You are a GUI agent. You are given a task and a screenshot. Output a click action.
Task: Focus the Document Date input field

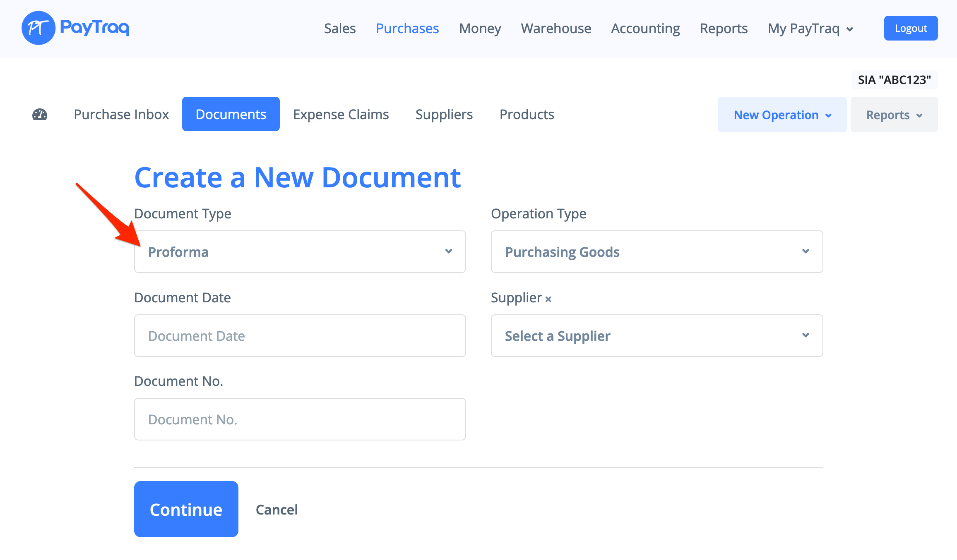[300, 335]
